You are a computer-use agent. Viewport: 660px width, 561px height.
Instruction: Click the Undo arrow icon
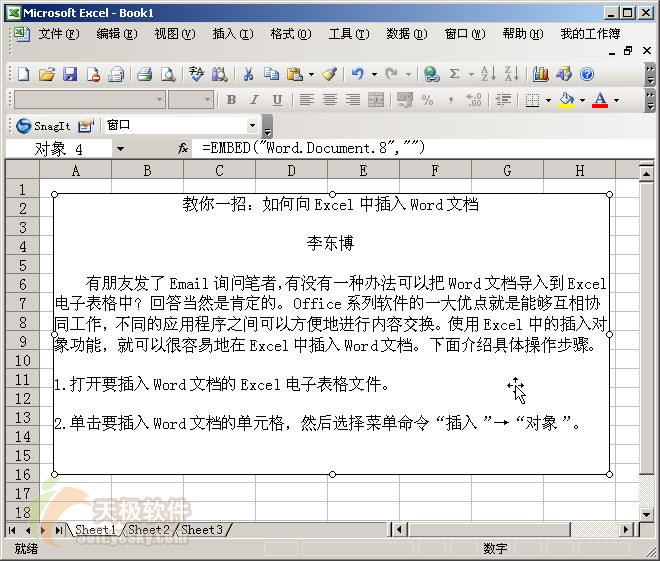pyautogui.click(x=357, y=74)
